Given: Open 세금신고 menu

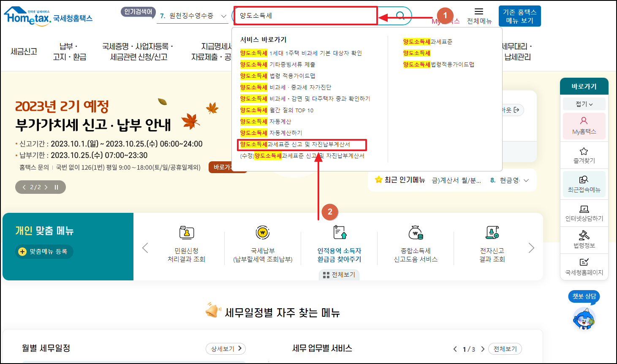Looking at the screenshot, I should [24, 52].
